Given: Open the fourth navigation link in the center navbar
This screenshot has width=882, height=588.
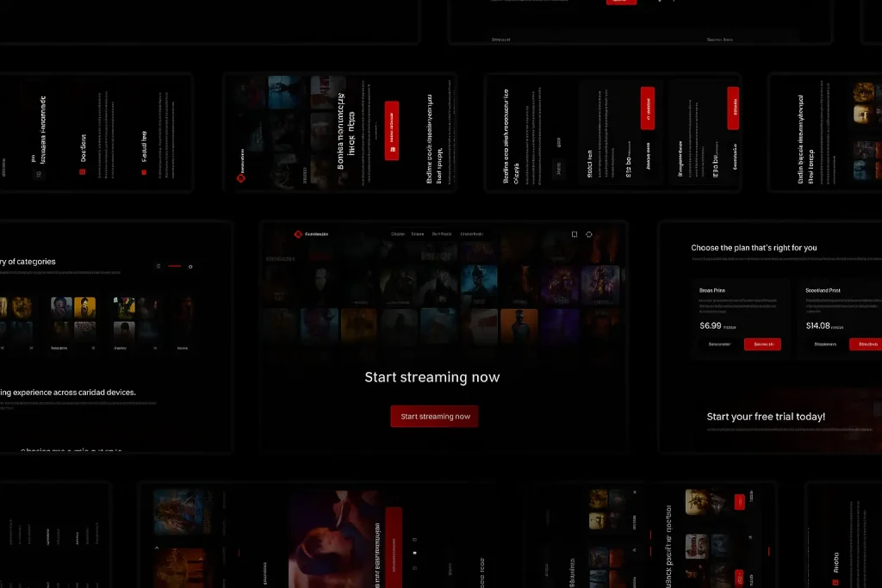Looking at the screenshot, I should tap(472, 234).
